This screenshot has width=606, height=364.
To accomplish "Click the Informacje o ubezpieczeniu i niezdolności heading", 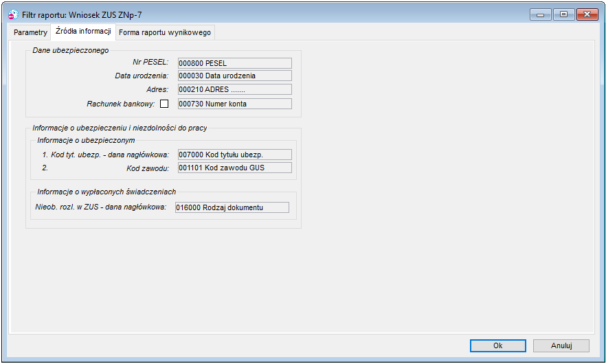I will 120,128.
